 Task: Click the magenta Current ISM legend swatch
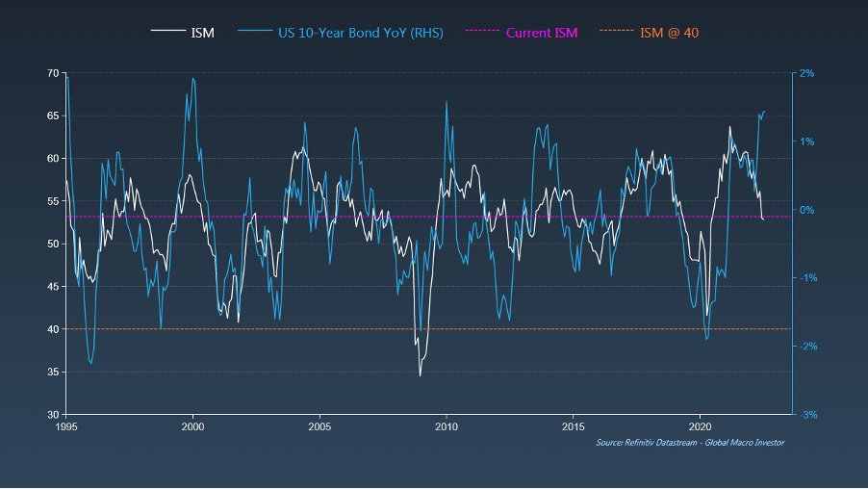pyautogui.click(x=482, y=33)
